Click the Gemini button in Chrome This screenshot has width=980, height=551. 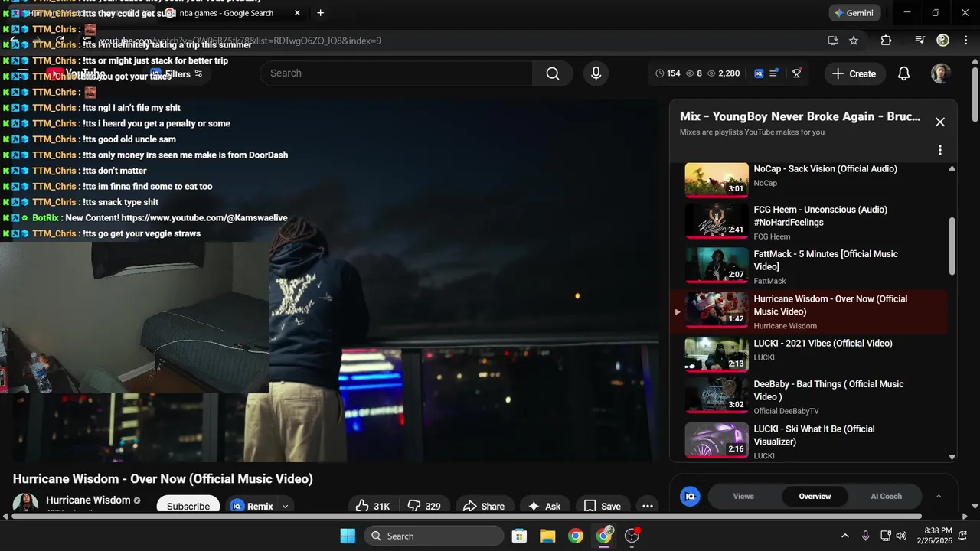854,13
